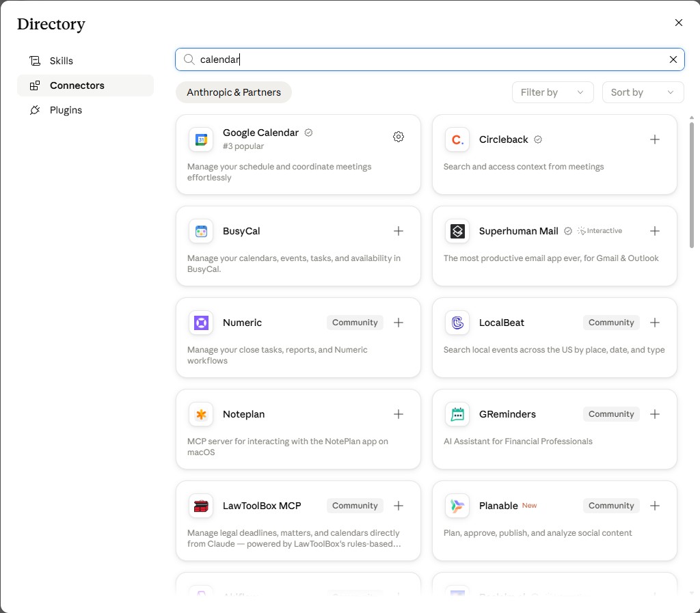Add the Circleback connector

click(x=654, y=139)
